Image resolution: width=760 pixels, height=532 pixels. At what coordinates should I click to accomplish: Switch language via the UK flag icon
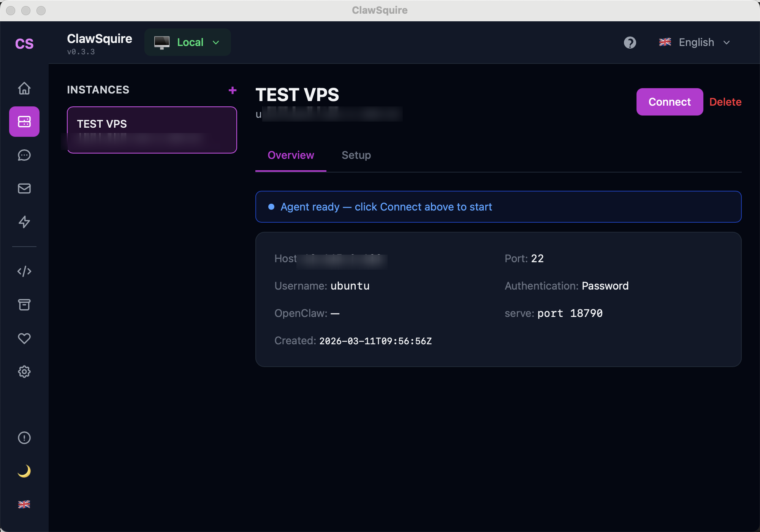tap(24, 504)
